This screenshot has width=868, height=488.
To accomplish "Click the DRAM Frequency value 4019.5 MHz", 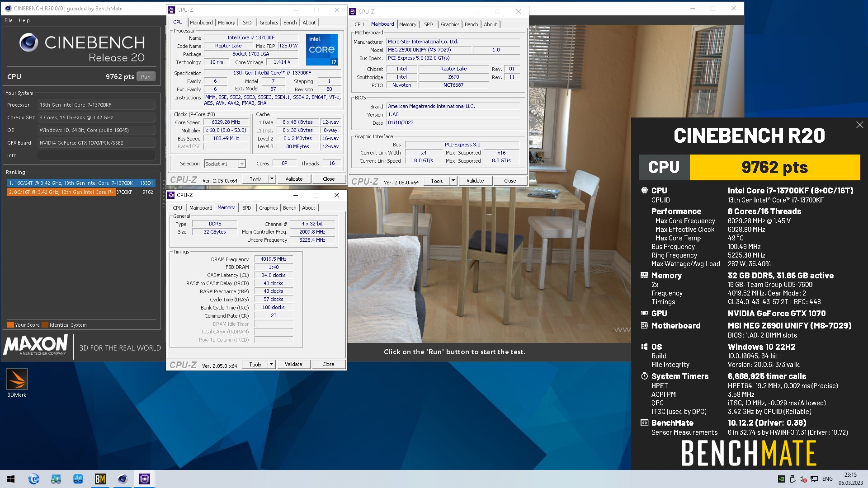I will (x=274, y=259).
